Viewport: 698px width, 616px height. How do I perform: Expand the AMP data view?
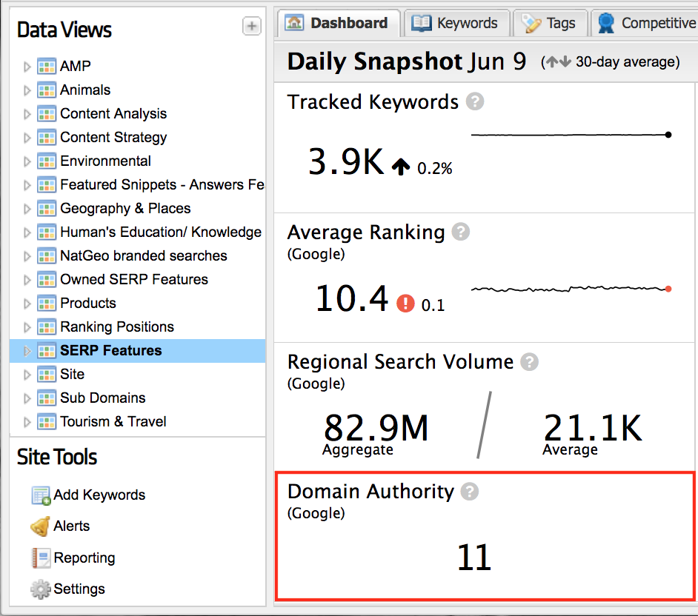(27, 67)
